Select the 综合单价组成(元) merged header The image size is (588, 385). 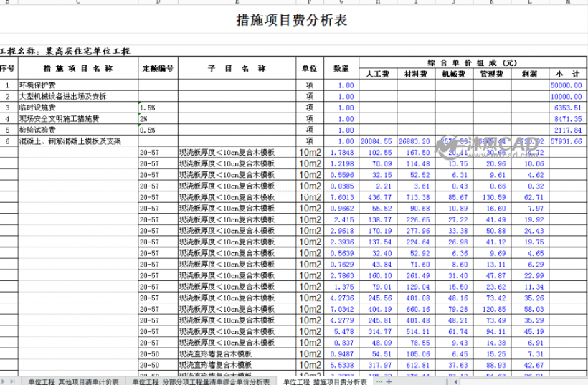tap(473, 62)
